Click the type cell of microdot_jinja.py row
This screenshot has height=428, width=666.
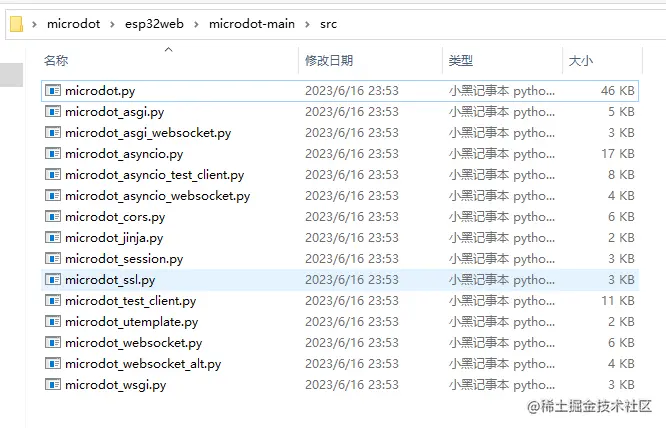[x=502, y=238]
